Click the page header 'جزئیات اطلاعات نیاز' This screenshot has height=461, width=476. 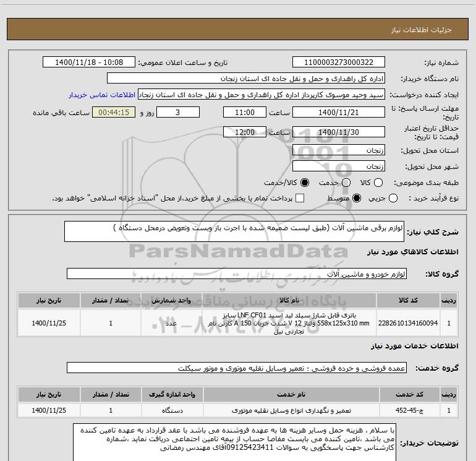[422, 30]
